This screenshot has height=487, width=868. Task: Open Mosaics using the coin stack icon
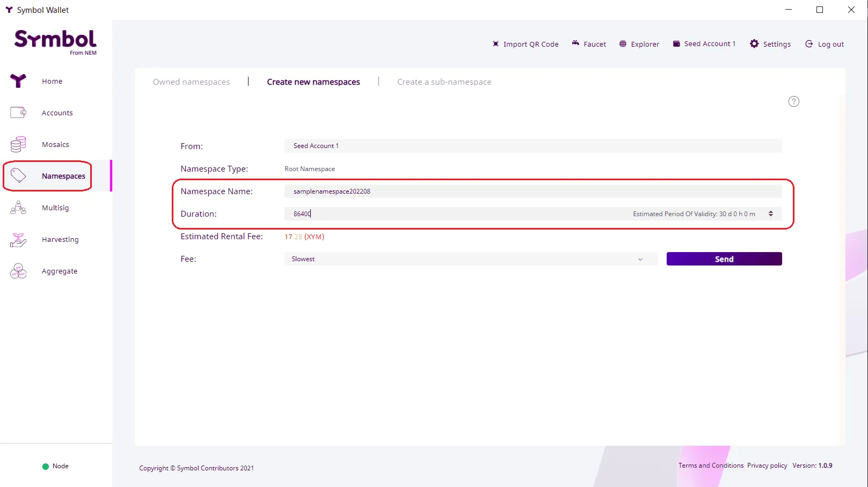coord(18,144)
